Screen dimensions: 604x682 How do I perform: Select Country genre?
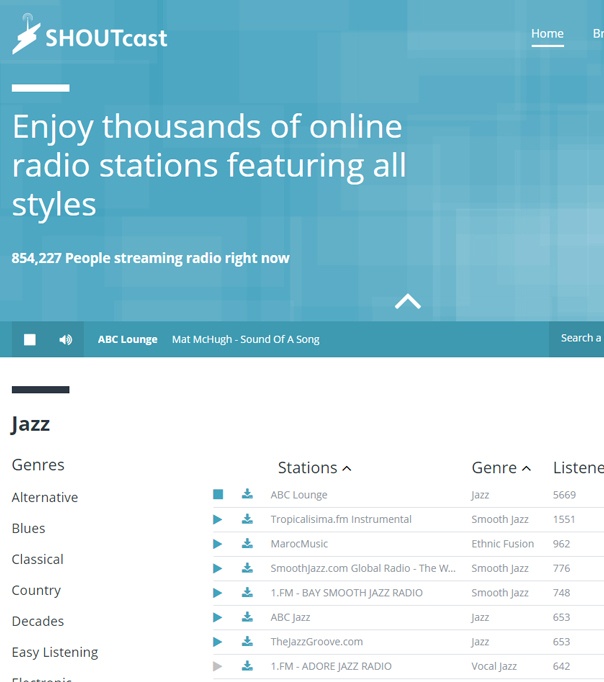(36, 590)
